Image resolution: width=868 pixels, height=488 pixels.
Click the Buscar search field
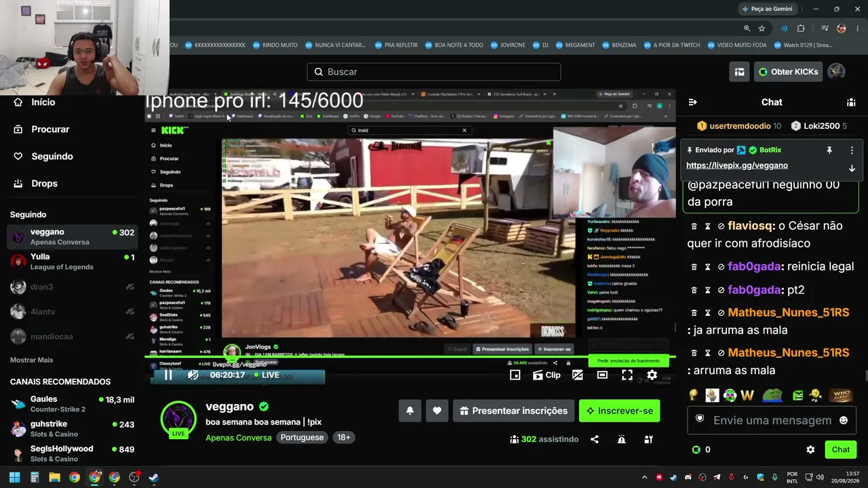(x=434, y=72)
